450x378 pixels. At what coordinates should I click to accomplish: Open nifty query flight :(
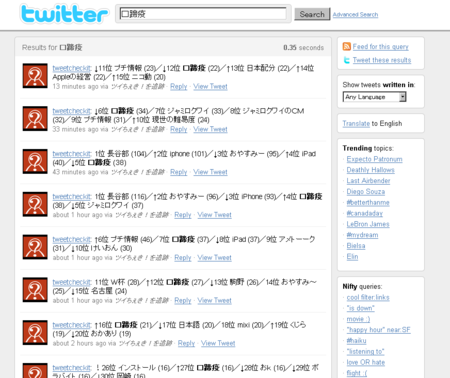point(357,373)
